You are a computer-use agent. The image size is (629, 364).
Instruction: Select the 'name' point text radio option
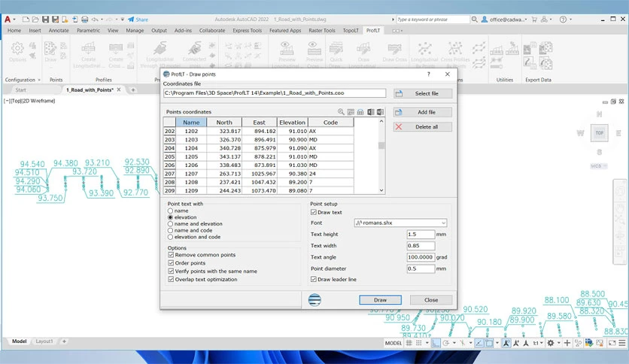tap(171, 211)
